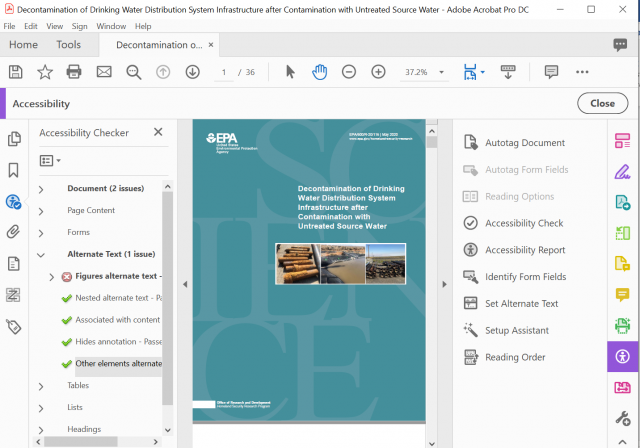The image size is (640, 448).
Task: Open the Attachments paperclip panel
Action: [x=14, y=232]
